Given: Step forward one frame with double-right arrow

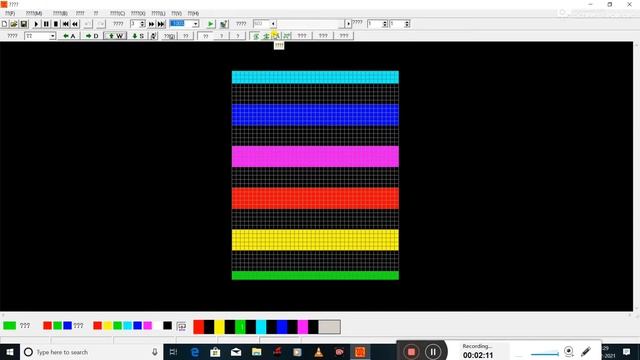Looking at the screenshot, I should [x=151, y=24].
